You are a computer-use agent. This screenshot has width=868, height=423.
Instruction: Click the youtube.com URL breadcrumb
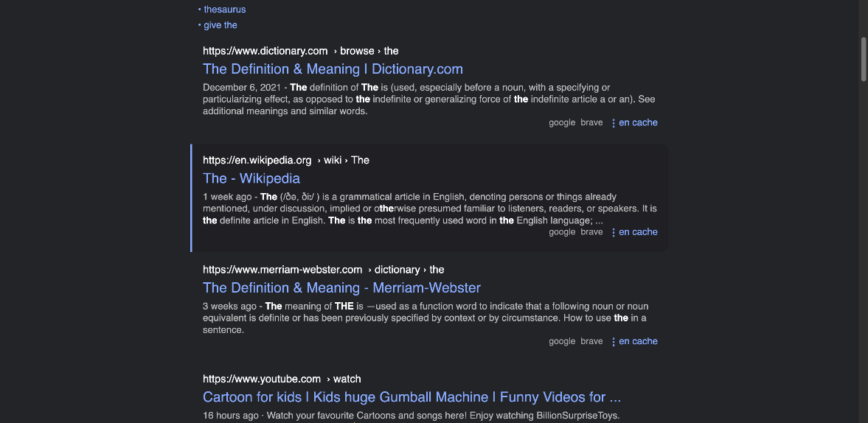pyautogui.click(x=282, y=380)
